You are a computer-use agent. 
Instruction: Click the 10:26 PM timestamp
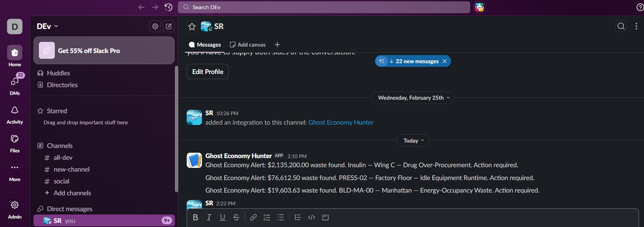tap(227, 113)
